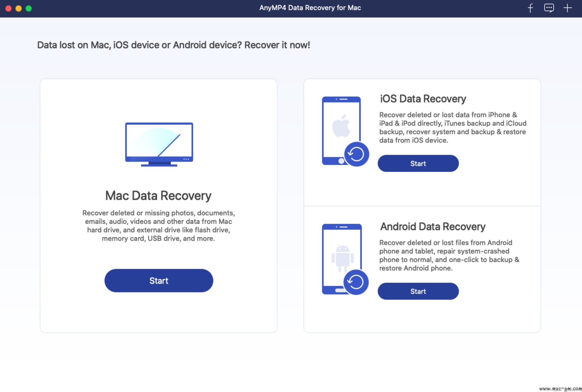Viewport: 582px width, 392px height.
Task: Click the restore arrow badge on iOS icon
Action: click(x=356, y=154)
